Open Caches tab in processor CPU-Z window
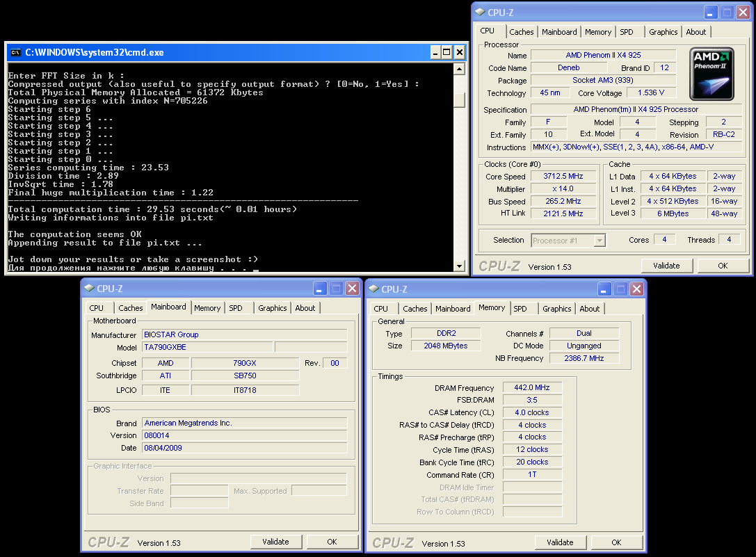 pos(521,32)
